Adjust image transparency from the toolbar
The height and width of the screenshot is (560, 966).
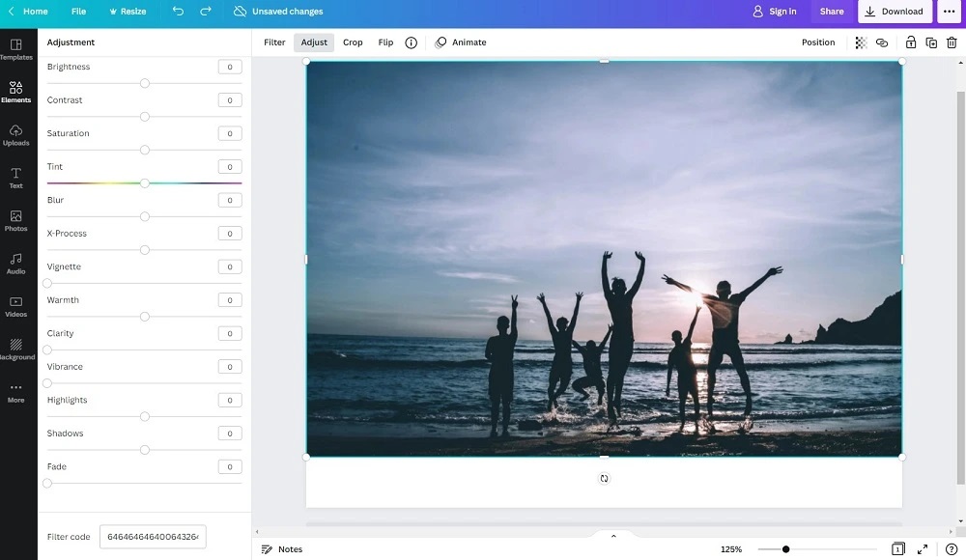(x=859, y=42)
